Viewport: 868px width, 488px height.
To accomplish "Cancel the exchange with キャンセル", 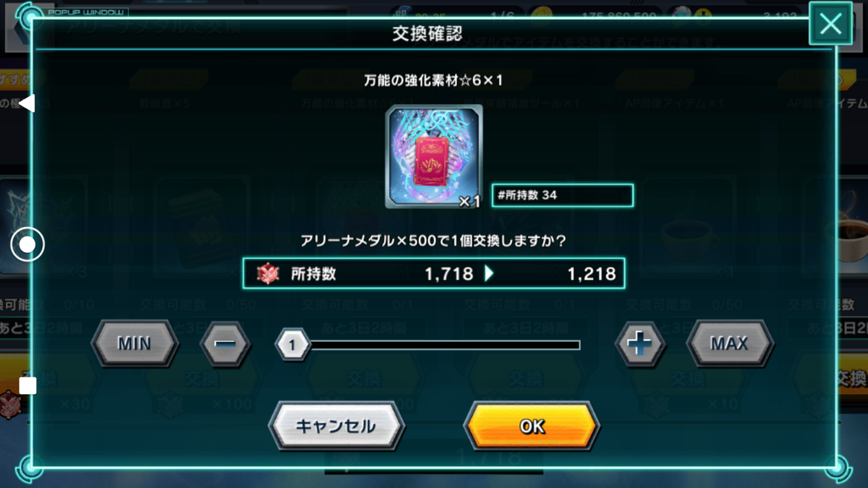I will [x=336, y=427].
